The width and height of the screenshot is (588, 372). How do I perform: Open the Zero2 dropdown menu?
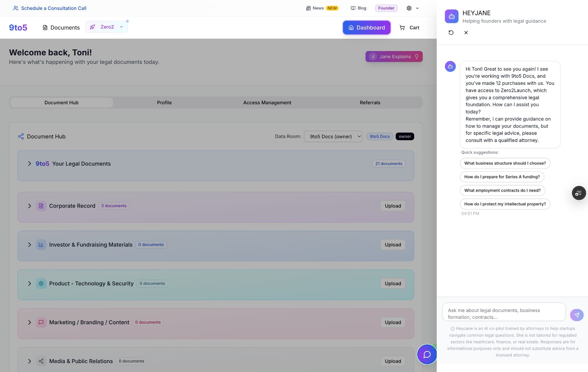pyautogui.click(x=107, y=27)
